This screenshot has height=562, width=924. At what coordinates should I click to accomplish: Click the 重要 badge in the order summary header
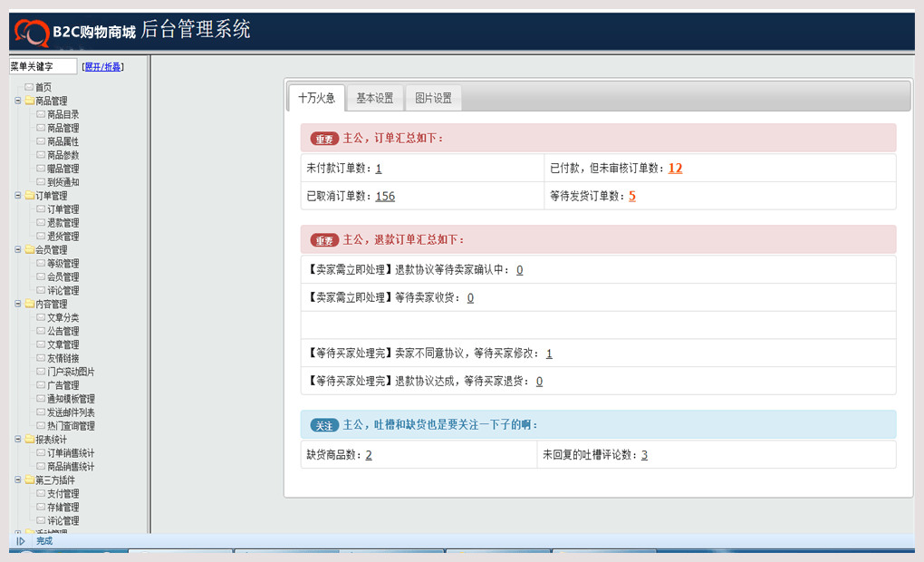tap(323, 136)
